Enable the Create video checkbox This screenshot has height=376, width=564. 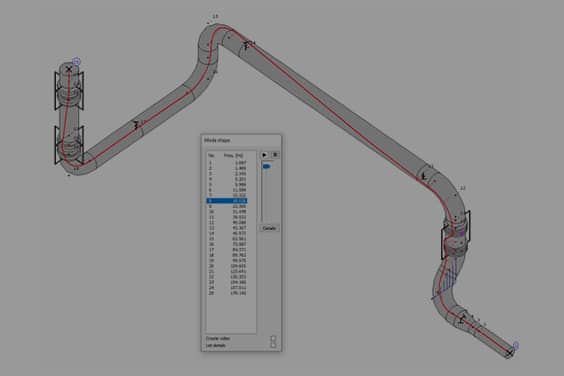[x=273, y=339]
